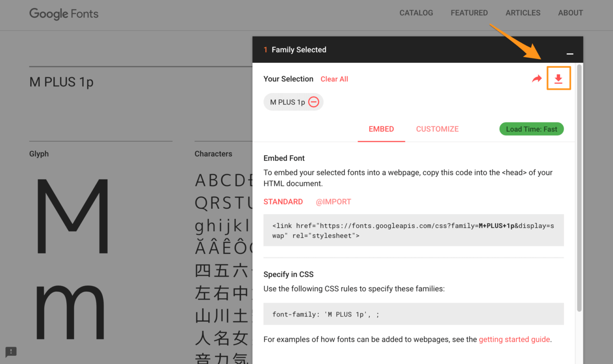Click the feedback icon in bottom corner

(11, 352)
